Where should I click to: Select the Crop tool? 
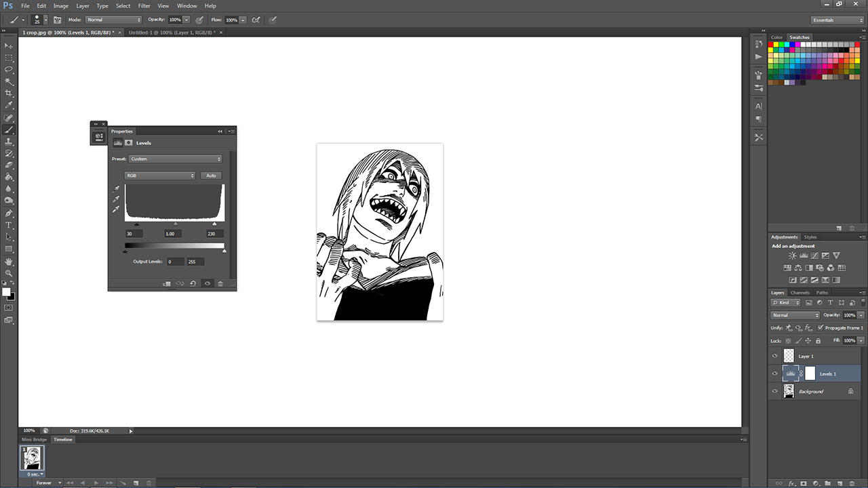click(9, 93)
